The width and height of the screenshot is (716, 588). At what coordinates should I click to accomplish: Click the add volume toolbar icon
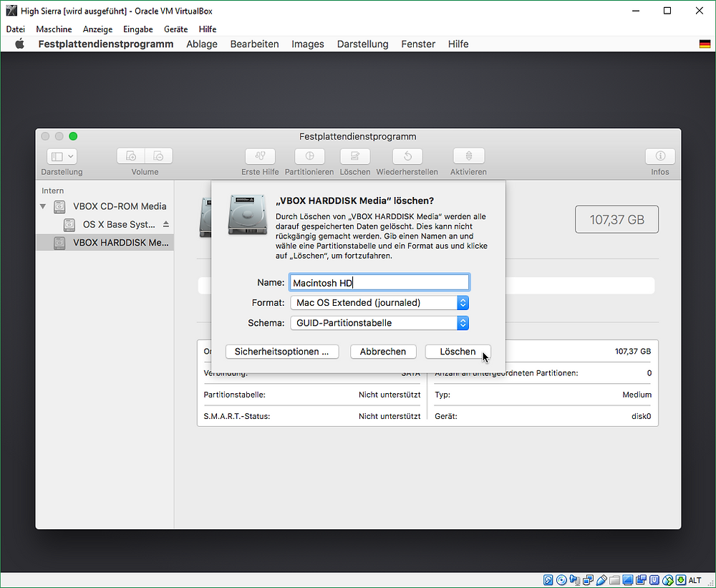(131, 156)
